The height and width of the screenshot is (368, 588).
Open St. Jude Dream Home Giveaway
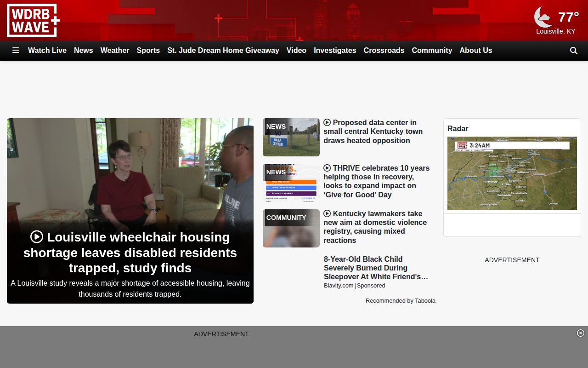click(223, 51)
